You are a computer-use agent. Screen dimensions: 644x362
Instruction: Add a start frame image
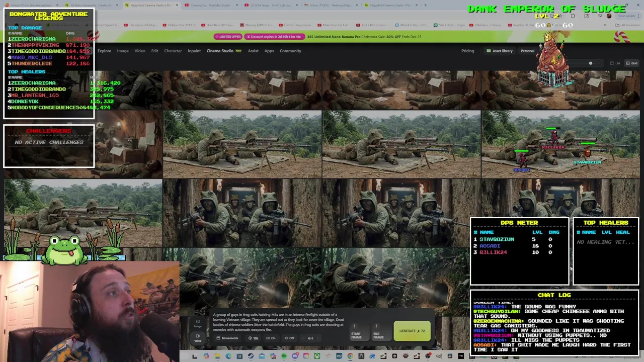pyautogui.click(x=360, y=331)
